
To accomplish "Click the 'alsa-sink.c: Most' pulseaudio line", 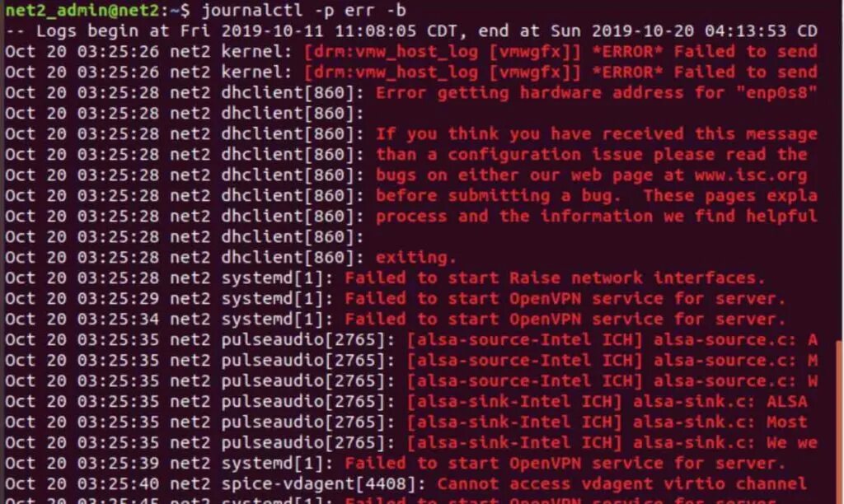I will [x=406, y=422].
